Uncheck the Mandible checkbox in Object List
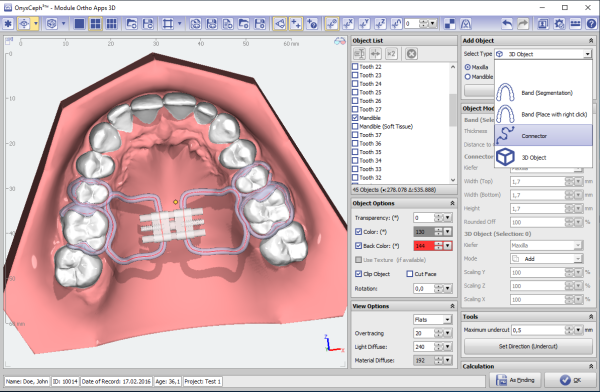This screenshot has height=392, width=600. 355,118
